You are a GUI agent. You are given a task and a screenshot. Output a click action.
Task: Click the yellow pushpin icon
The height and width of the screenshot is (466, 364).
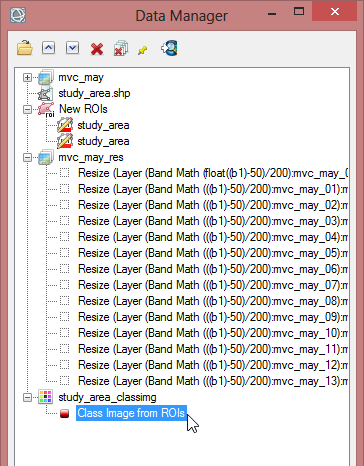tap(143, 50)
